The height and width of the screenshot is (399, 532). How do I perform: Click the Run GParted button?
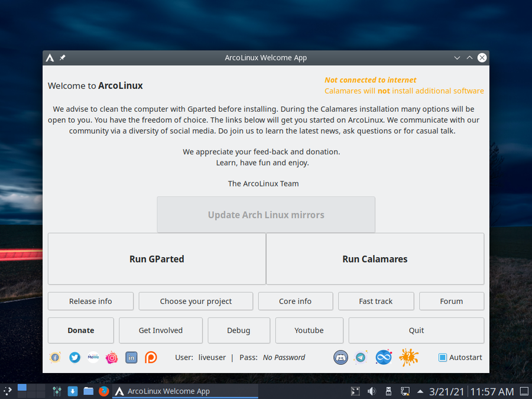[x=157, y=259]
